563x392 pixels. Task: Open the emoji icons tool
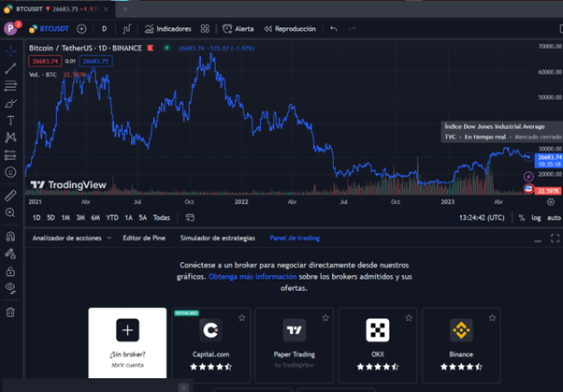tap(10, 172)
